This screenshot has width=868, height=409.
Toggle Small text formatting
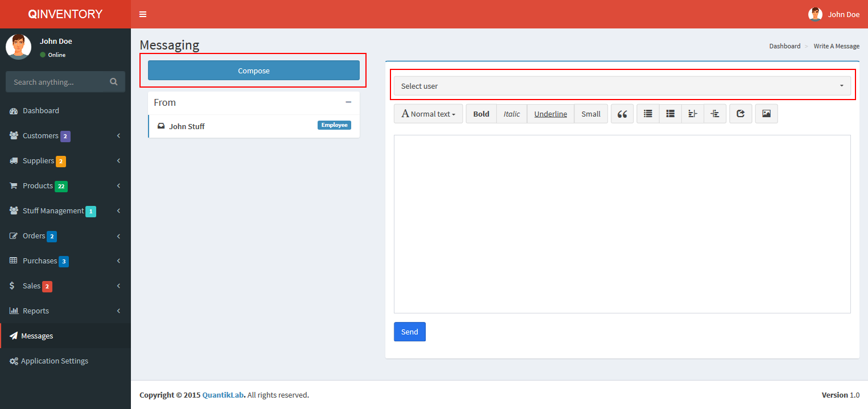coord(591,114)
